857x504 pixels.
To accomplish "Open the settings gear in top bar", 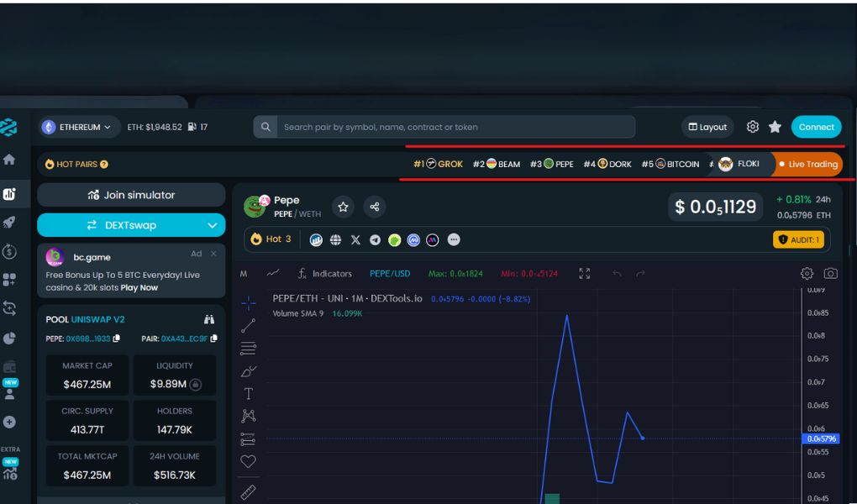I will (x=753, y=127).
